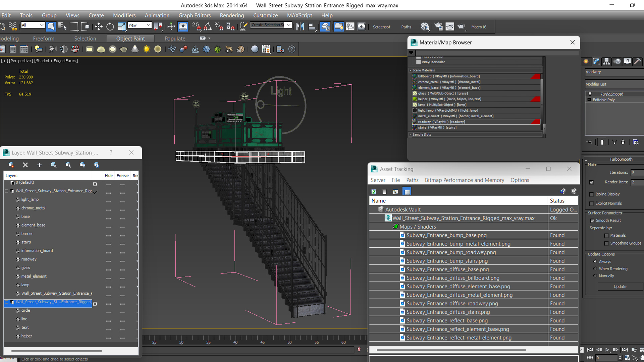644x362 pixels.
Task: Expand Sample Slots group
Action: [x=411, y=135]
